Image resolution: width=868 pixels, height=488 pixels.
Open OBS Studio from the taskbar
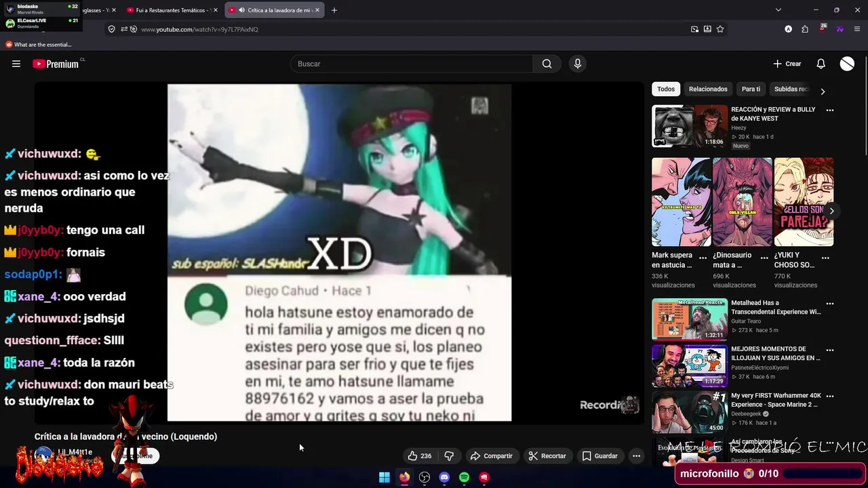point(425,477)
